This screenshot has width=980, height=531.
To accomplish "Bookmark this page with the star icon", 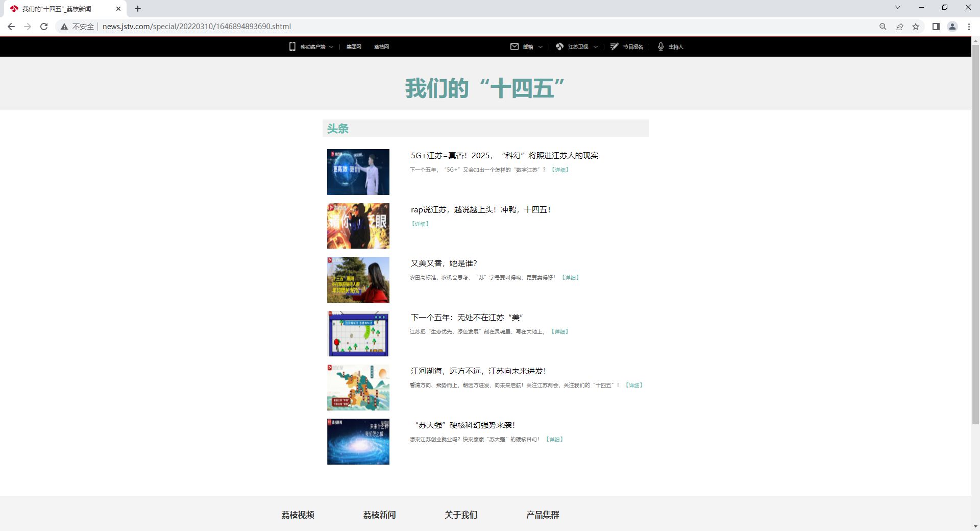I will [916, 27].
